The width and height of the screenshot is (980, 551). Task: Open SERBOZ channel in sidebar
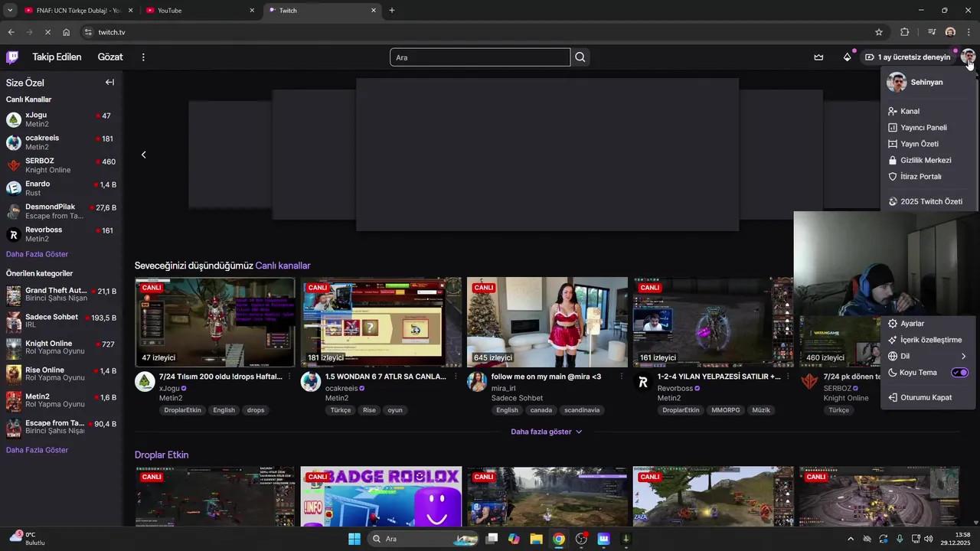61,165
